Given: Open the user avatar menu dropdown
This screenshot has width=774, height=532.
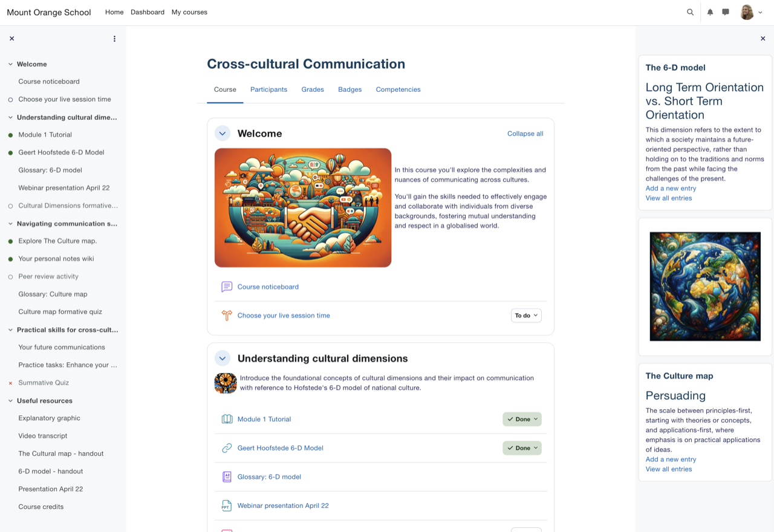Looking at the screenshot, I should tap(752, 12).
